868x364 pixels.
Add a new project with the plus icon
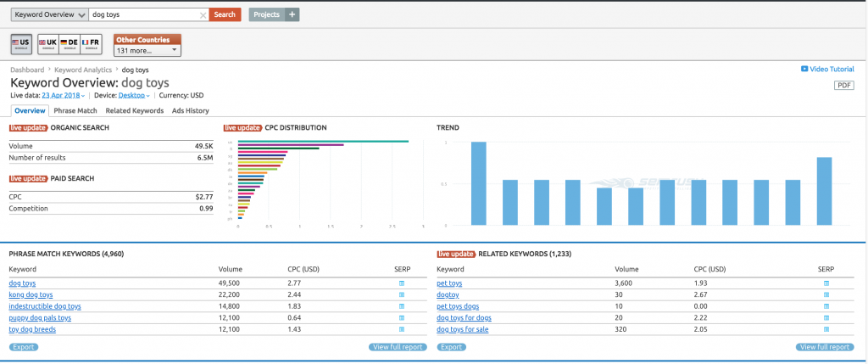(292, 14)
